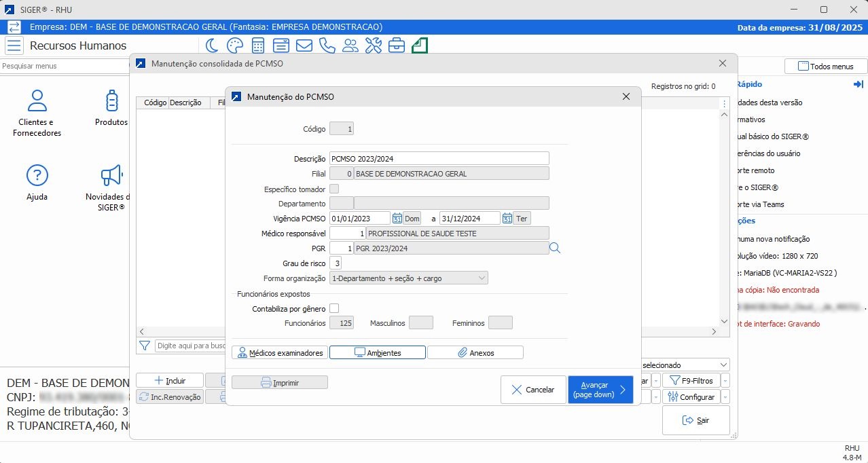The height and width of the screenshot is (463, 868).
Task: Click the grid horizontal scrollbar right arrow
Action: (715, 331)
